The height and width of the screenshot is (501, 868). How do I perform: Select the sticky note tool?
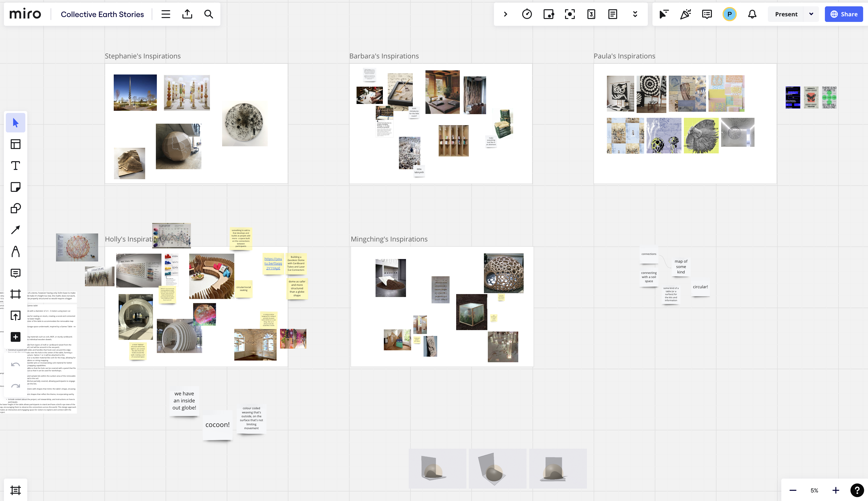coord(16,187)
